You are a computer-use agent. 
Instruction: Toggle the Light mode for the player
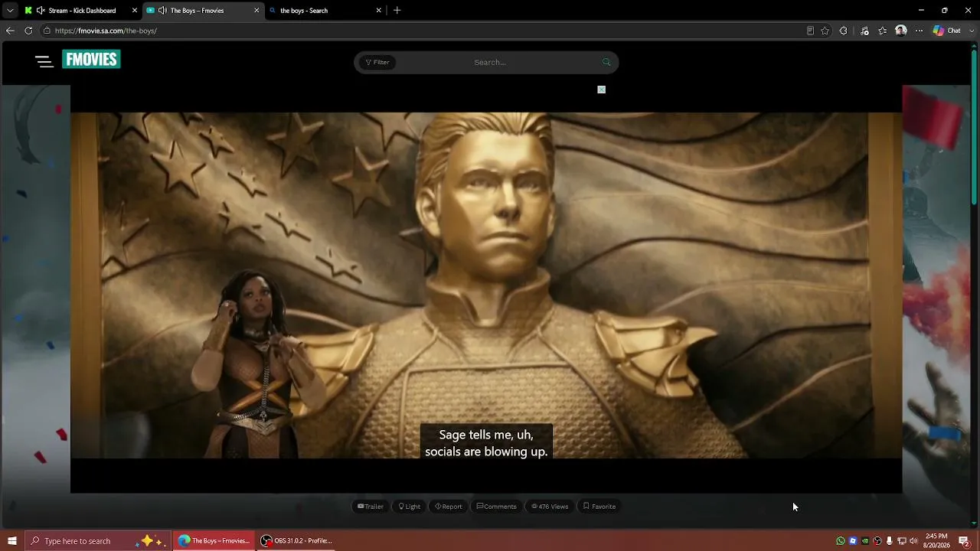(410, 506)
